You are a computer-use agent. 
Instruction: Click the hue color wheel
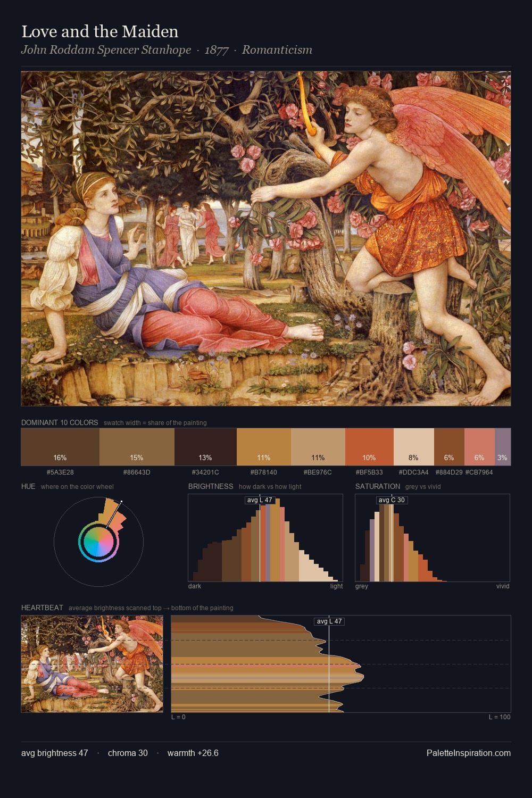point(98,542)
